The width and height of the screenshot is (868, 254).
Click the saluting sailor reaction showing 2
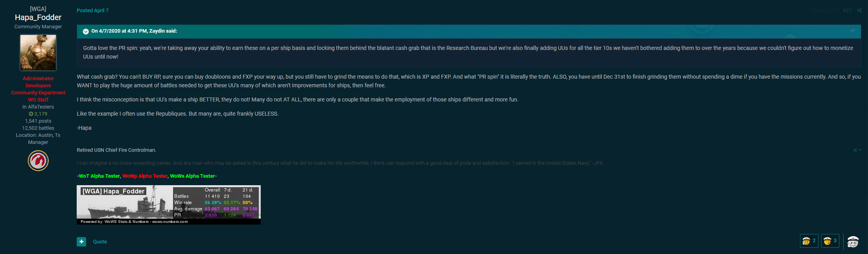pos(809,241)
